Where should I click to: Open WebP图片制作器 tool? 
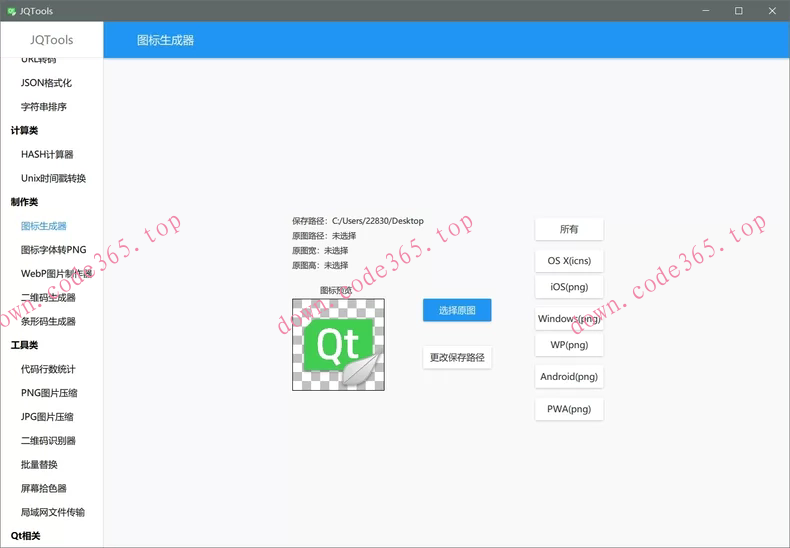(x=57, y=273)
